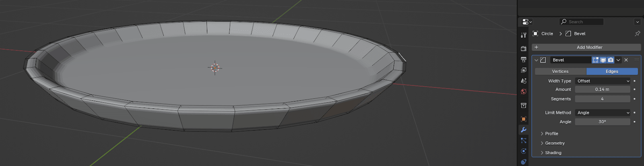The width and height of the screenshot is (644, 166).
Task: Toggle Bevel modifier render visibility
Action: 611,60
